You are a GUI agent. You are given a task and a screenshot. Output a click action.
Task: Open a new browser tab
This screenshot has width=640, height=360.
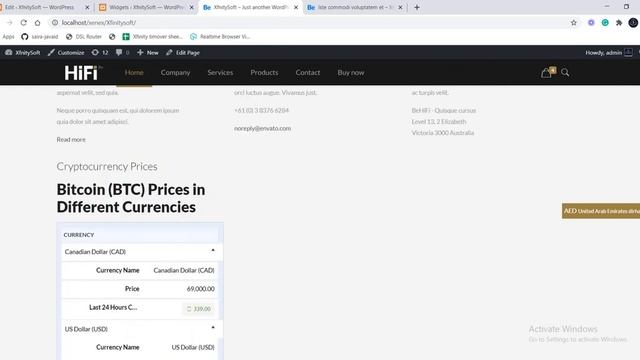(x=417, y=7)
